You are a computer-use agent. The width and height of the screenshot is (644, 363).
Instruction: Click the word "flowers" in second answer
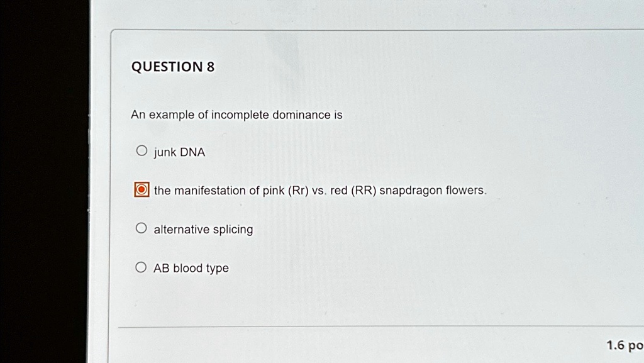(x=465, y=190)
